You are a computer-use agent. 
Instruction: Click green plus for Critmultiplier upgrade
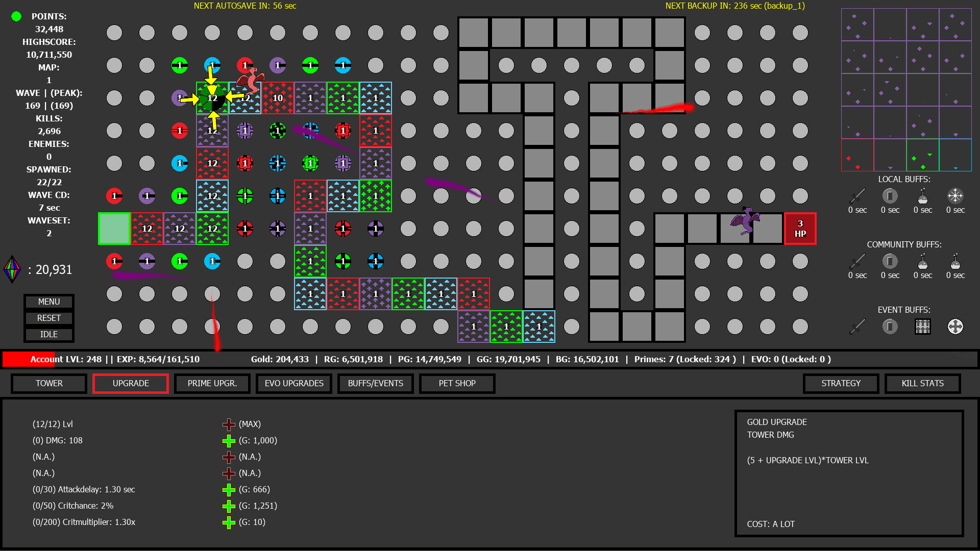click(229, 522)
